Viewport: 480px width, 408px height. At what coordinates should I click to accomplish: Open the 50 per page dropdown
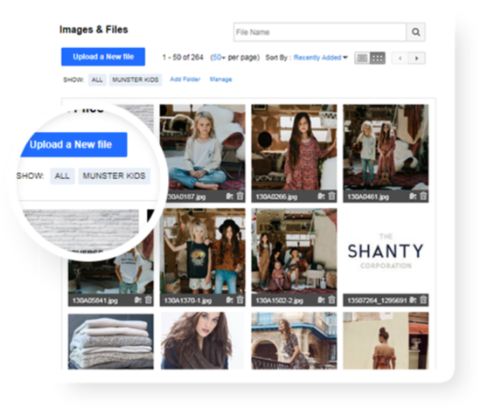[219, 58]
